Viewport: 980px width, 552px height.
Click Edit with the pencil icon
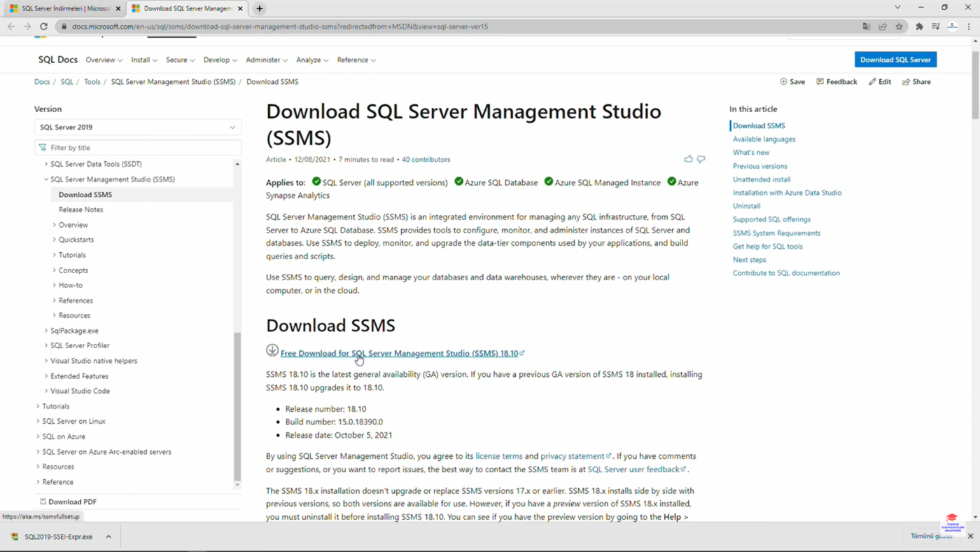(x=880, y=82)
